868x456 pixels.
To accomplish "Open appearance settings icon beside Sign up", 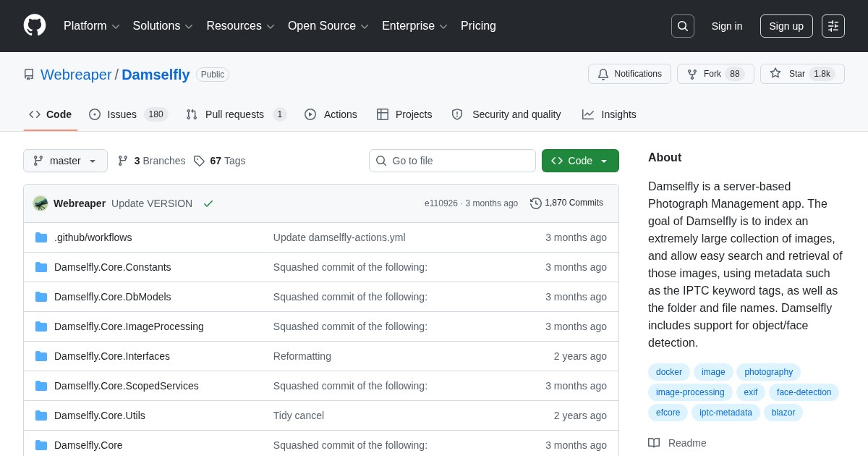I will (833, 26).
